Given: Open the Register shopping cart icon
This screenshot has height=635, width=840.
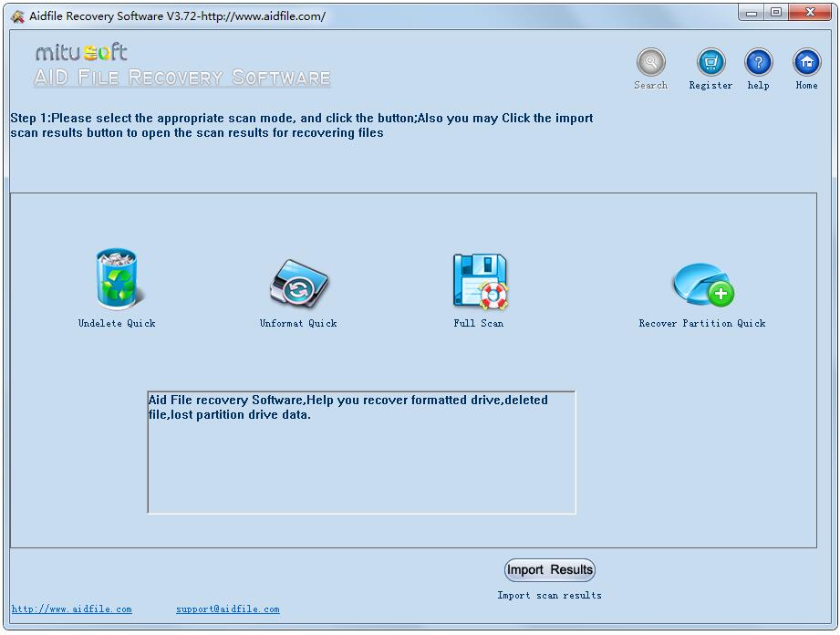Looking at the screenshot, I should click(710, 62).
